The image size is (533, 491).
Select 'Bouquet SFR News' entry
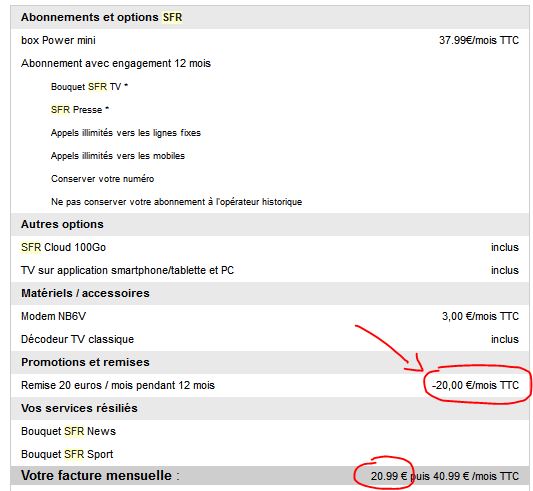point(68,431)
